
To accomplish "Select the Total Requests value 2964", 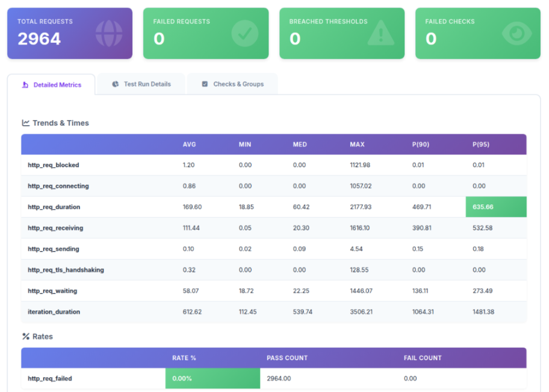I will [39, 39].
